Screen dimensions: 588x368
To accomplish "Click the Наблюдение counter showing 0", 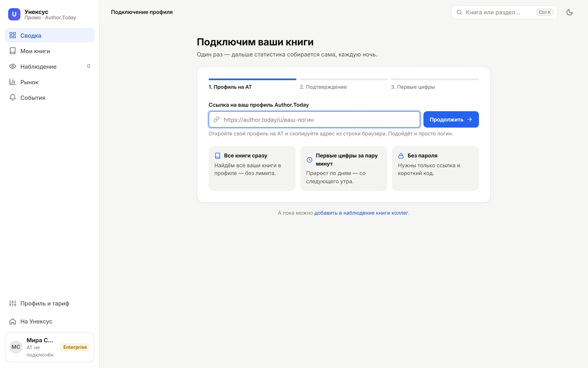I will click(88, 66).
